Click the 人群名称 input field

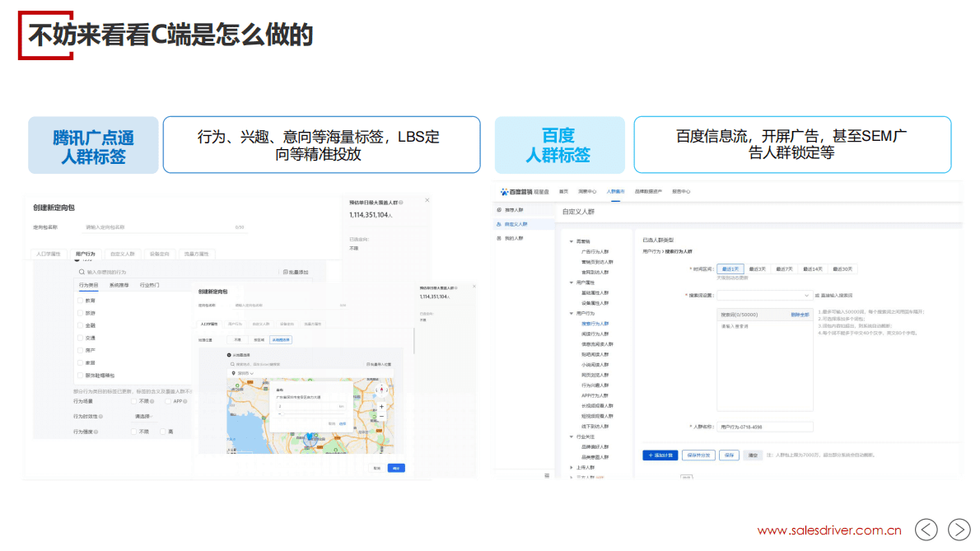tap(766, 427)
